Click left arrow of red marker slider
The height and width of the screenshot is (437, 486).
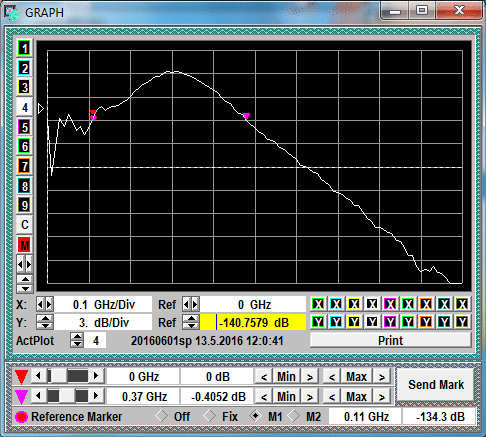[38, 376]
